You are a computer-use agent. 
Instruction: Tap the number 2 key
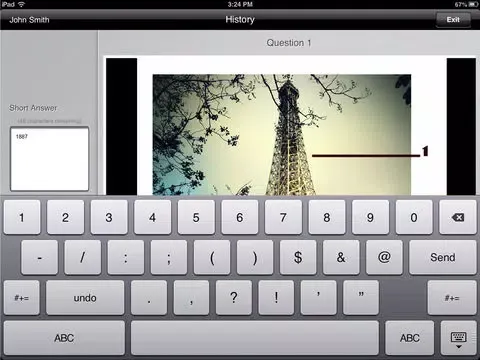click(x=65, y=217)
